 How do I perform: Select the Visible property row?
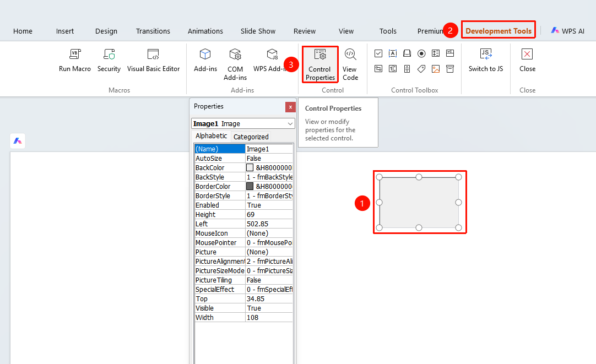pyautogui.click(x=243, y=308)
